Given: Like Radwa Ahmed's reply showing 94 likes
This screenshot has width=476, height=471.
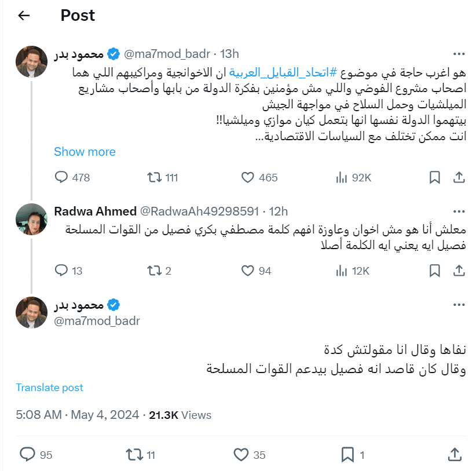Looking at the screenshot, I should click(x=248, y=270).
